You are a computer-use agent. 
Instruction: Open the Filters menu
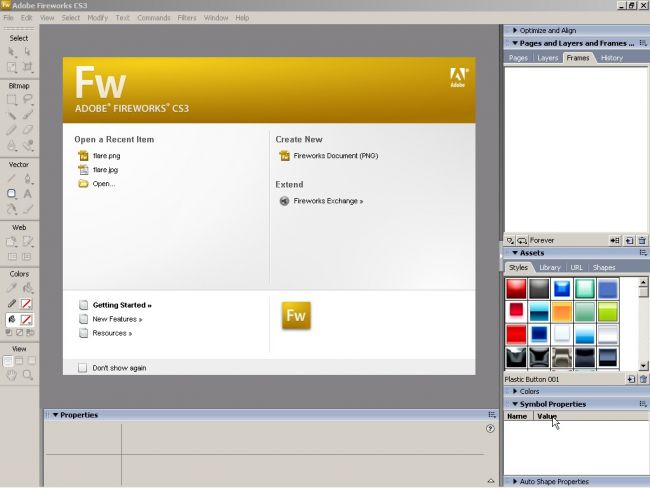(187, 18)
